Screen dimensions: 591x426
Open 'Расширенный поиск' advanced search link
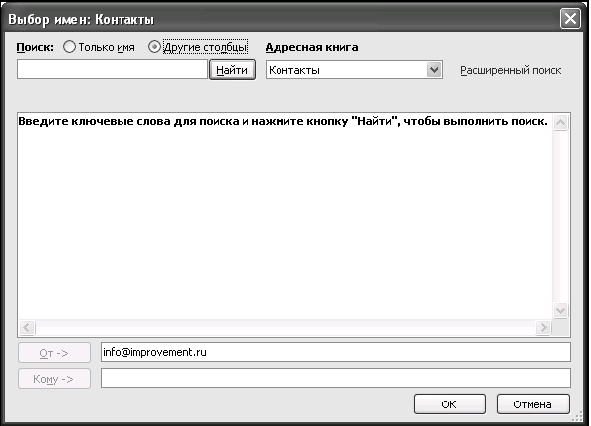(510, 70)
